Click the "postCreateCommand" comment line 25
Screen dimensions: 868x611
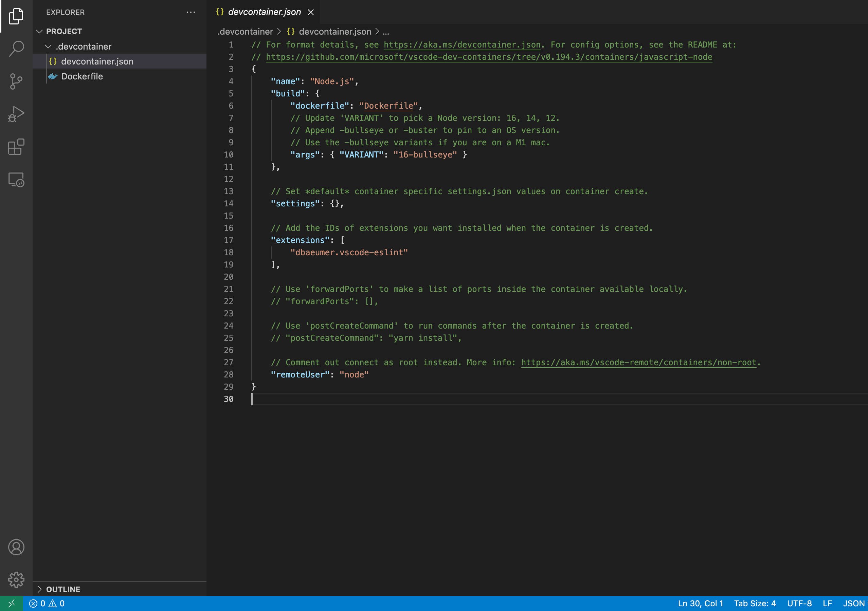(366, 338)
